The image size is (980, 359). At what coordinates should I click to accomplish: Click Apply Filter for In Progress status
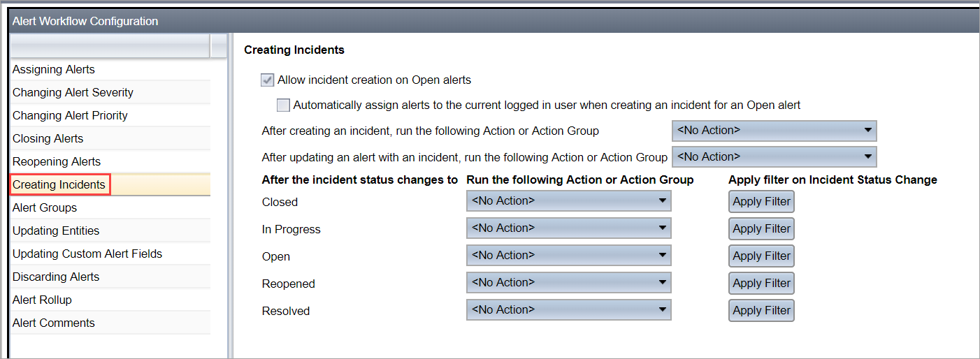pos(761,229)
